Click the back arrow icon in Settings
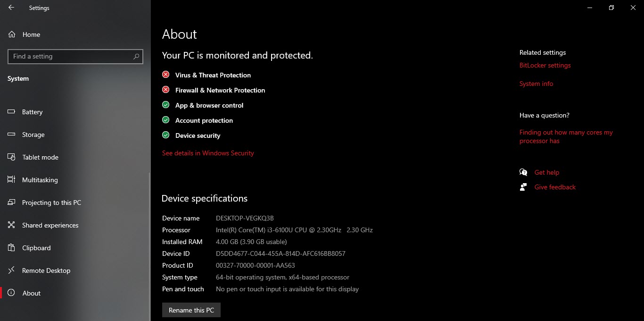 click(x=11, y=8)
